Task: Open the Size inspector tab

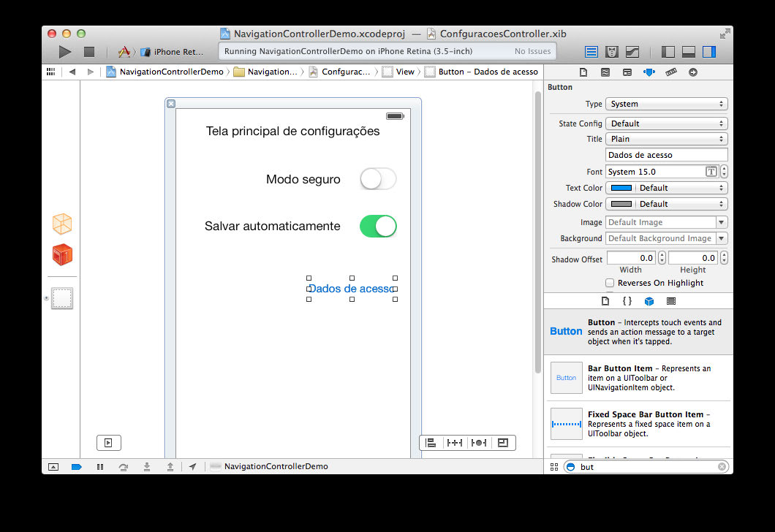Action: [671, 72]
